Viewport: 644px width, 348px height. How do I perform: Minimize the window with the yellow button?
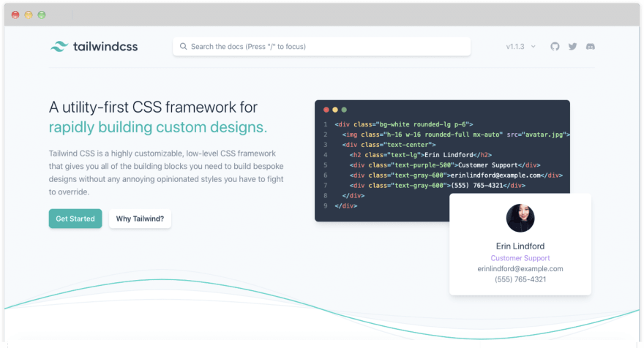pos(29,15)
